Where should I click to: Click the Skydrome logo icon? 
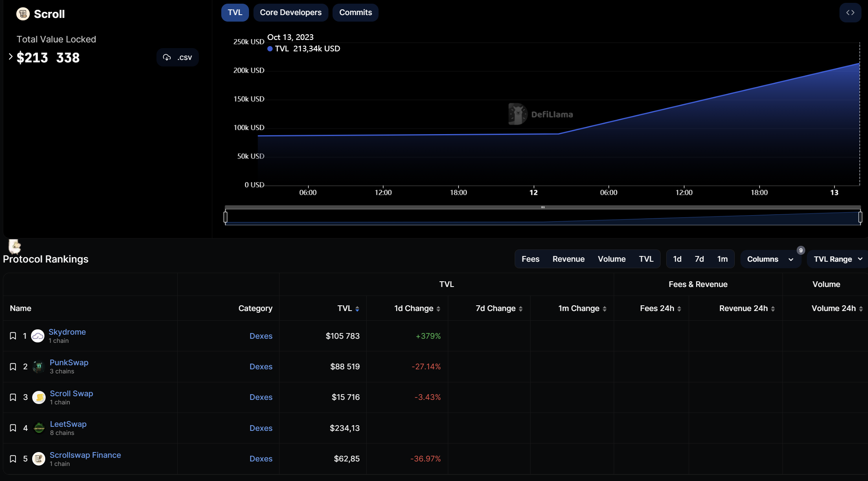pyautogui.click(x=37, y=336)
